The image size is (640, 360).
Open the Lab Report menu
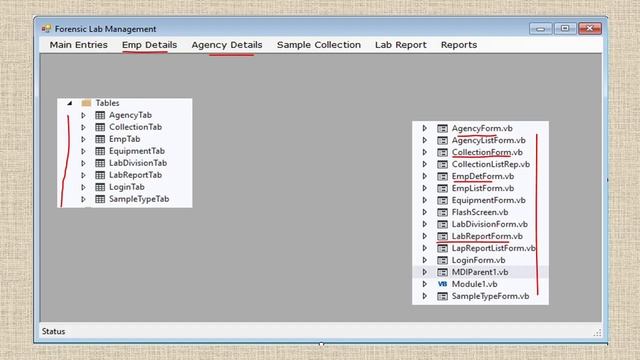pyautogui.click(x=401, y=45)
